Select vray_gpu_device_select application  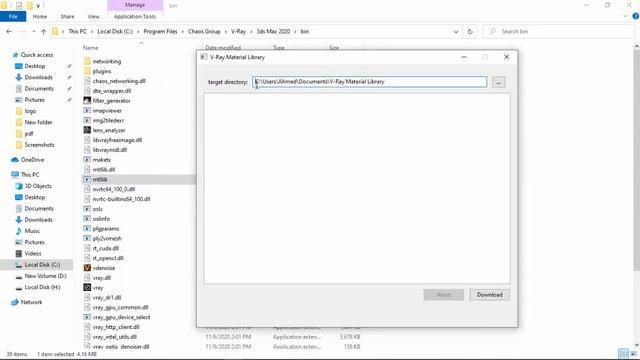pyautogui.click(x=121, y=317)
